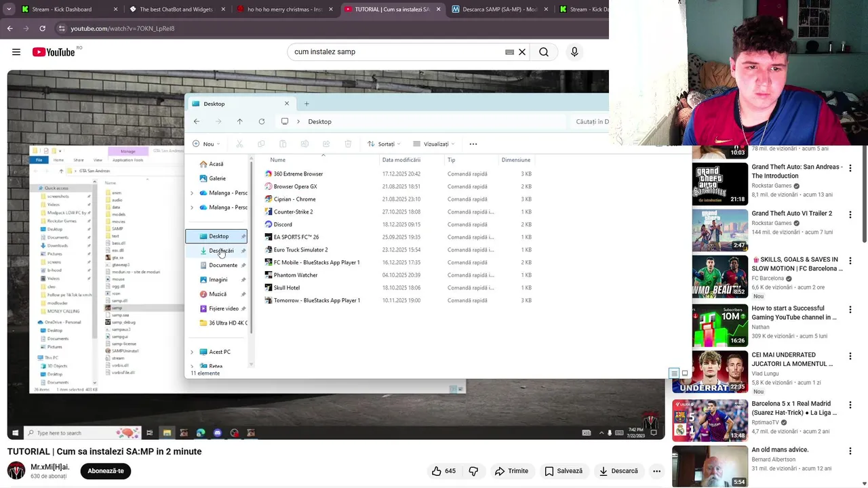Click the Abonează-te subscribe button
The image size is (868, 488).
[106, 471]
